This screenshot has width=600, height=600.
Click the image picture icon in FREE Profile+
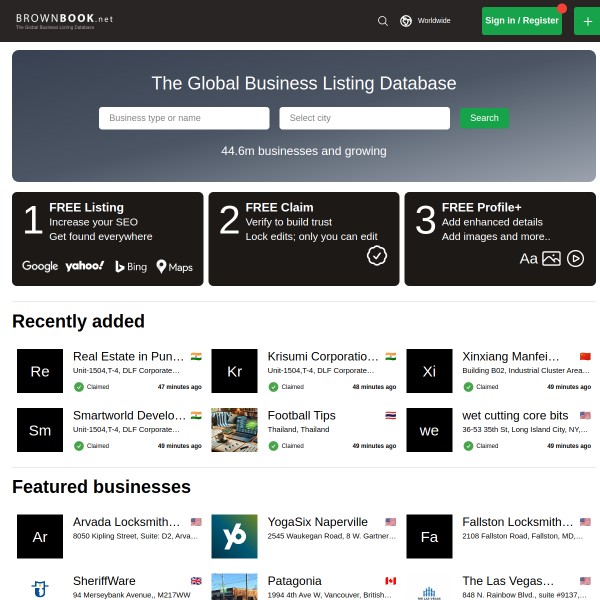pos(551,259)
